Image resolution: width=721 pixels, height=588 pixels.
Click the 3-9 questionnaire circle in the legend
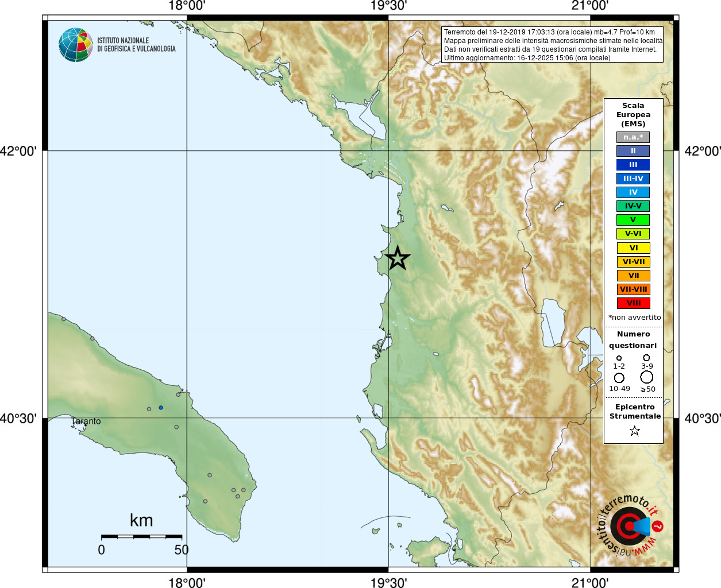point(647,358)
